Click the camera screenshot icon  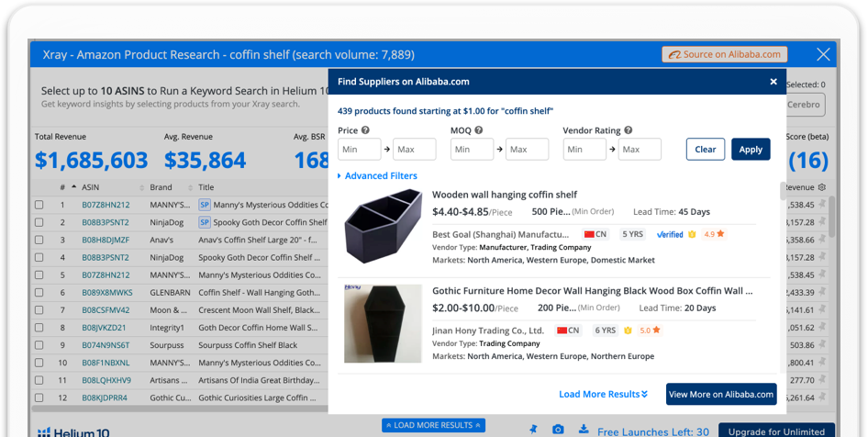click(558, 430)
